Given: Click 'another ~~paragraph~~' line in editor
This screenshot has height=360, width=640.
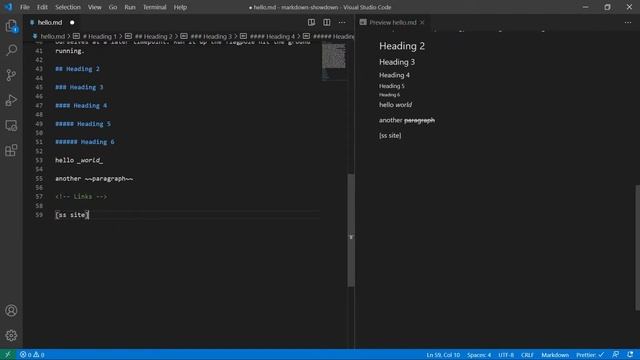Looking at the screenshot, I should click(94, 178).
